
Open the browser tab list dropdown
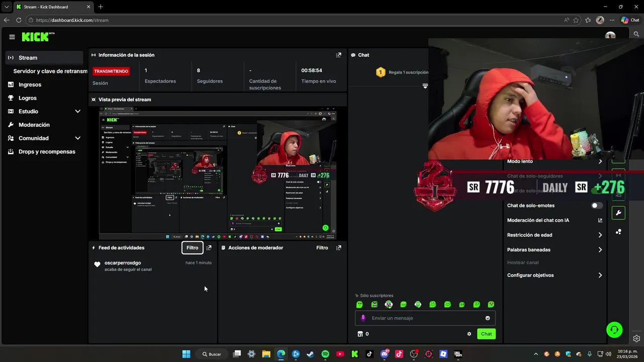tap(7, 7)
